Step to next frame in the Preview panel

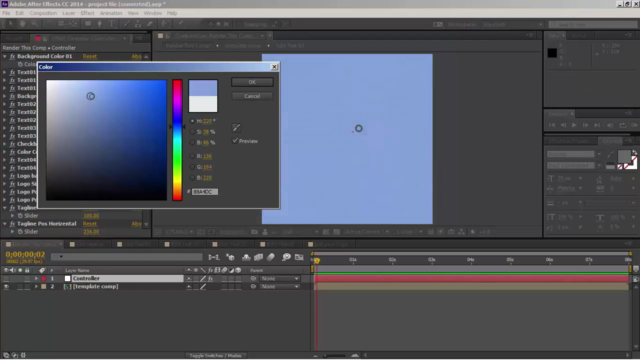(x=585, y=125)
